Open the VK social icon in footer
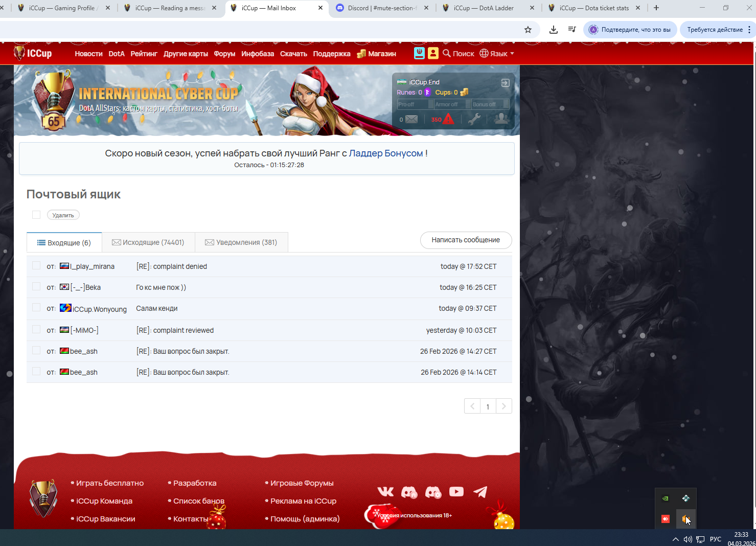This screenshot has width=756, height=546. click(x=386, y=492)
